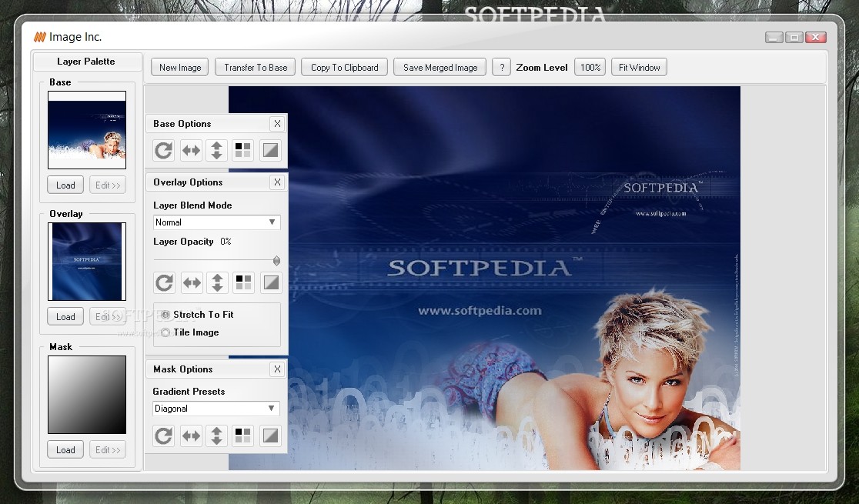Click invert gradient icon in Mask Options
The height and width of the screenshot is (504, 859).
pyautogui.click(x=271, y=436)
